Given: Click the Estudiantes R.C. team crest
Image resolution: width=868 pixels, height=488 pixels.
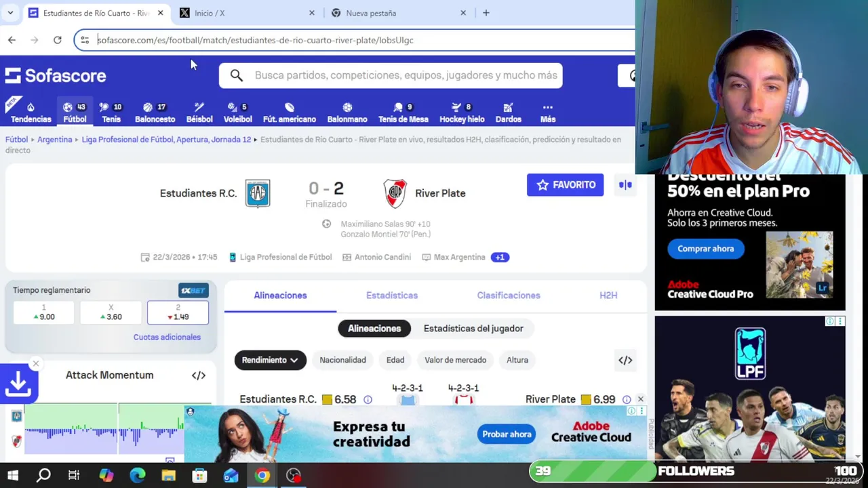Looking at the screenshot, I should point(258,193).
